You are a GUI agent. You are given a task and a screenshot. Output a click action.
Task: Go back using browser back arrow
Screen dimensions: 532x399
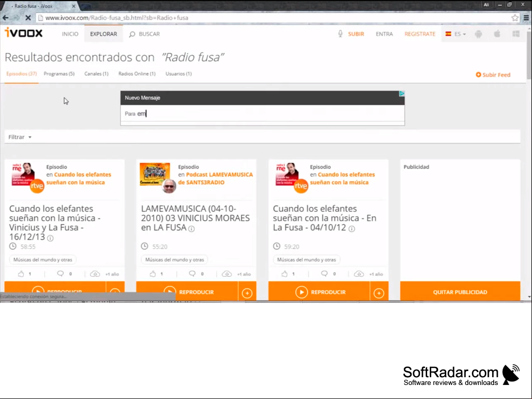pyautogui.click(x=6, y=18)
